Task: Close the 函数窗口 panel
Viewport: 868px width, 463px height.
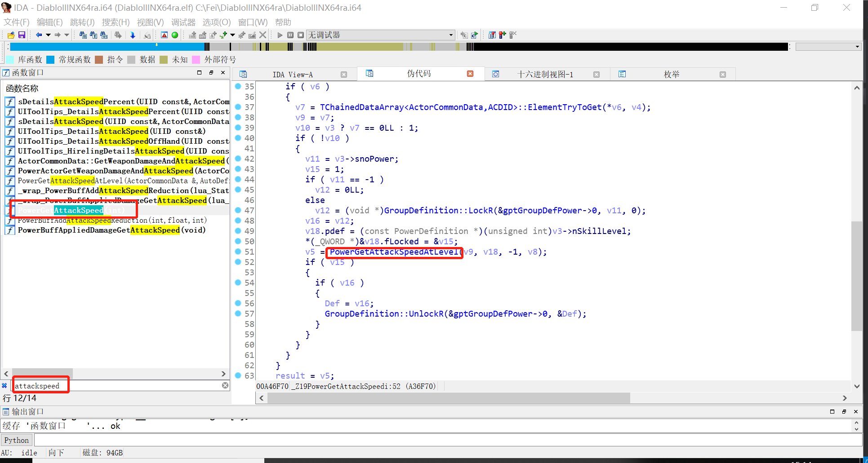Action: 223,72
